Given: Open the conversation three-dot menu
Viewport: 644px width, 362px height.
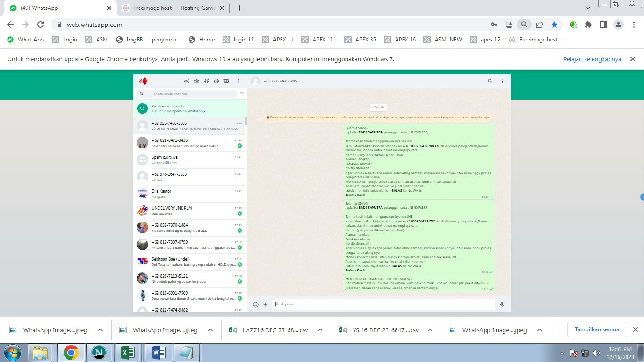Looking at the screenshot, I should [502, 81].
